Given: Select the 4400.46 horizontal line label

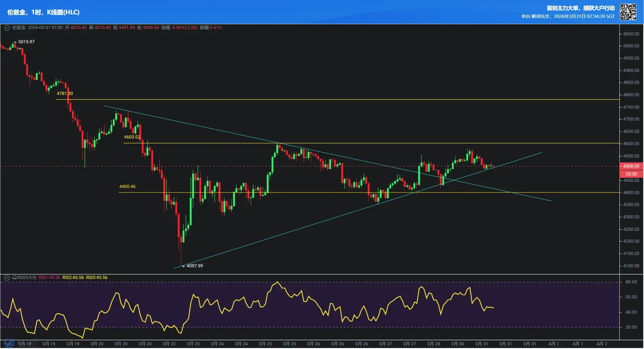Looking at the screenshot, I should coord(127,187).
